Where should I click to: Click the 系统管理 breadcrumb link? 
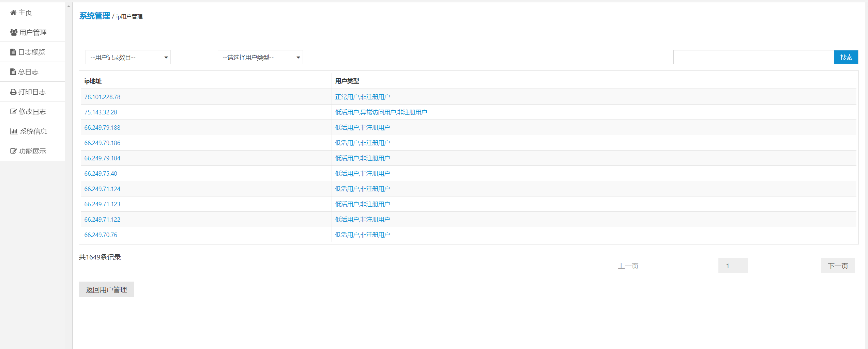[95, 16]
